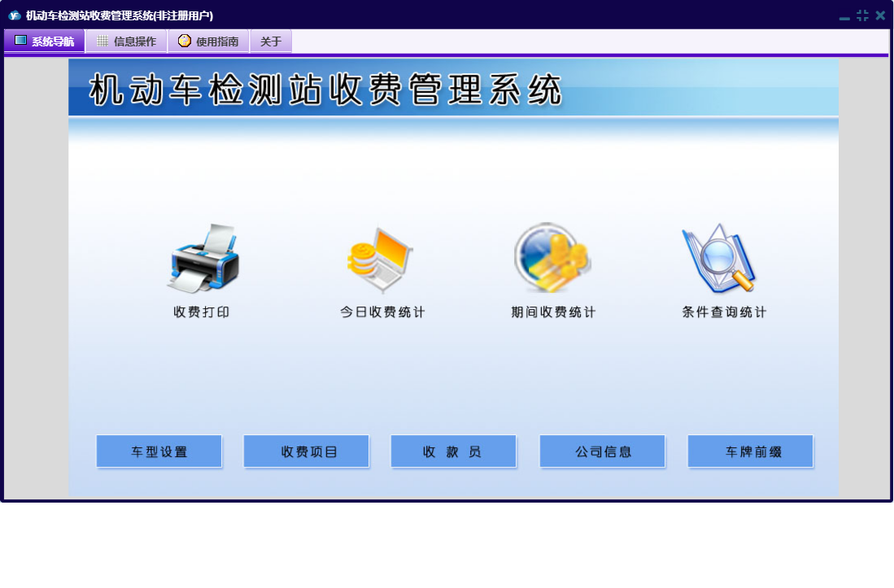Click the 收费打印 label text
This screenshot has height=588, width=894.
click(x=201, y=312)
